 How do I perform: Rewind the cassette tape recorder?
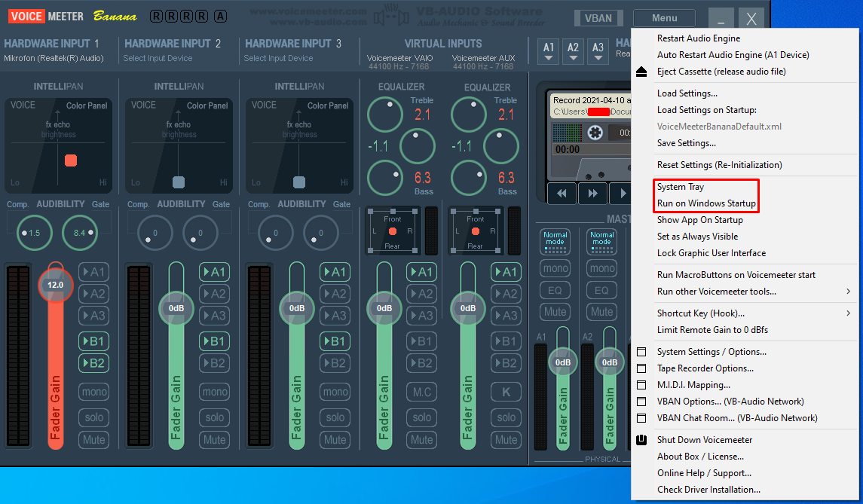click(x=562, y=193)
